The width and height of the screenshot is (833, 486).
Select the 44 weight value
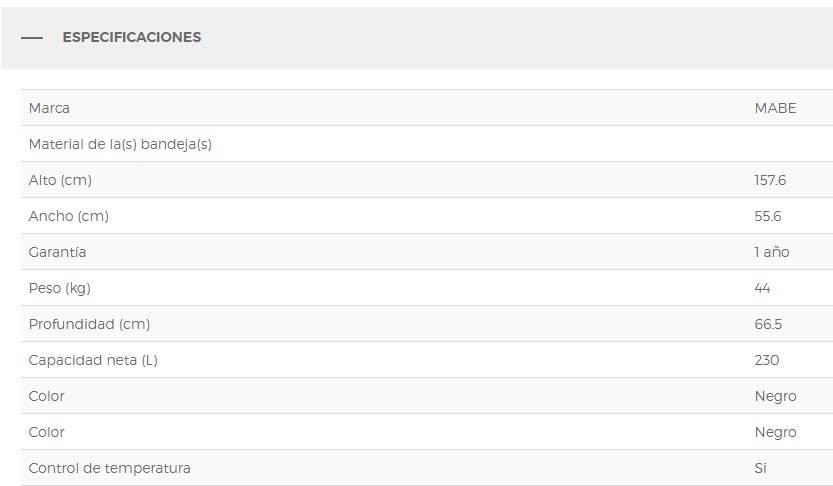click(762, 288)
